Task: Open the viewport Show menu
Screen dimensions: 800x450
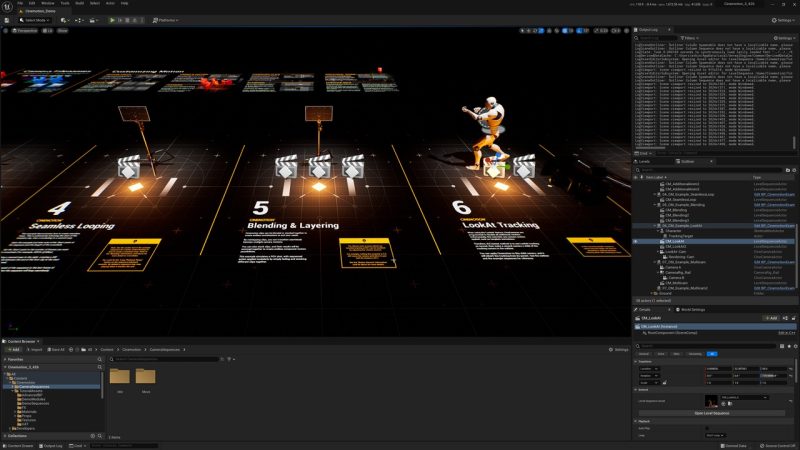Action: point(62,31)
